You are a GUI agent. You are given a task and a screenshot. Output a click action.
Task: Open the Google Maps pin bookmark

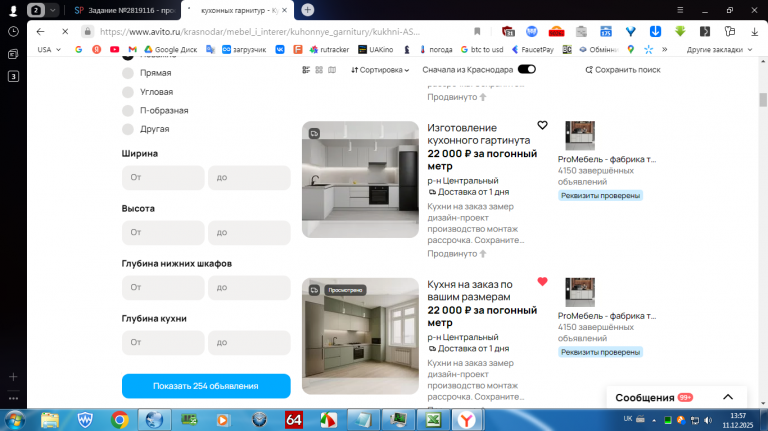(631, 49)
